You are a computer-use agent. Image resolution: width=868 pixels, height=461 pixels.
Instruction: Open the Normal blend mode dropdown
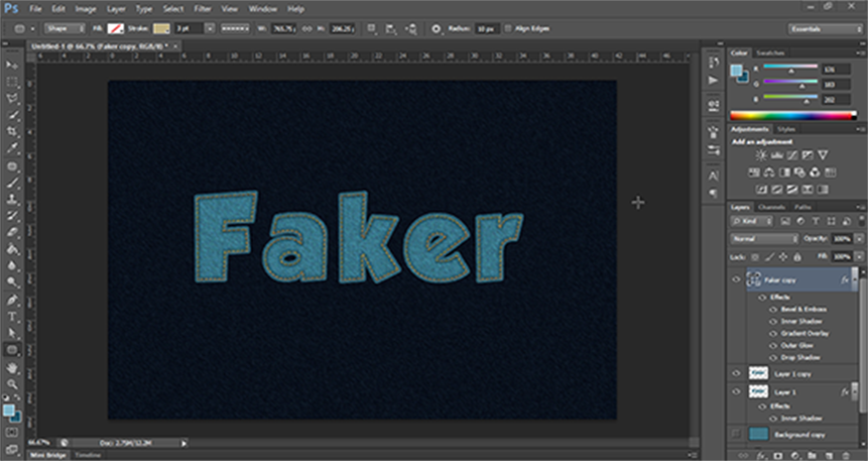pyautogui.click(x=764, y=239)
